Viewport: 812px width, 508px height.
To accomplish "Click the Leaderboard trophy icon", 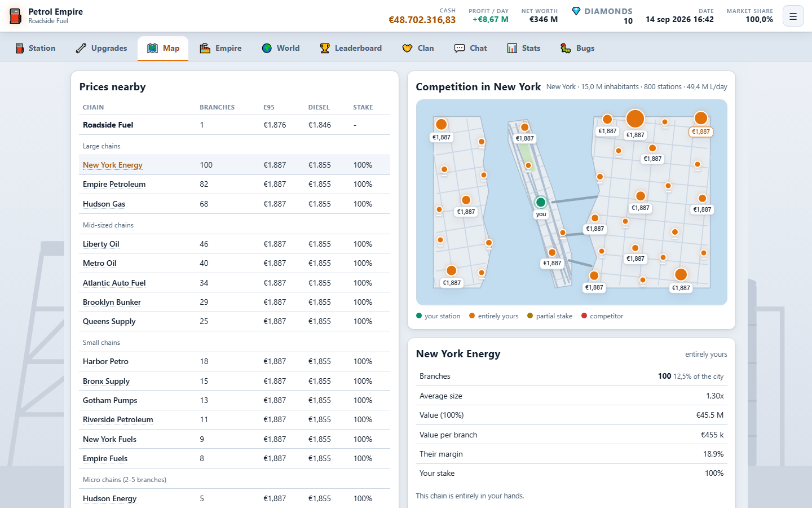I will tap(325, 48).
